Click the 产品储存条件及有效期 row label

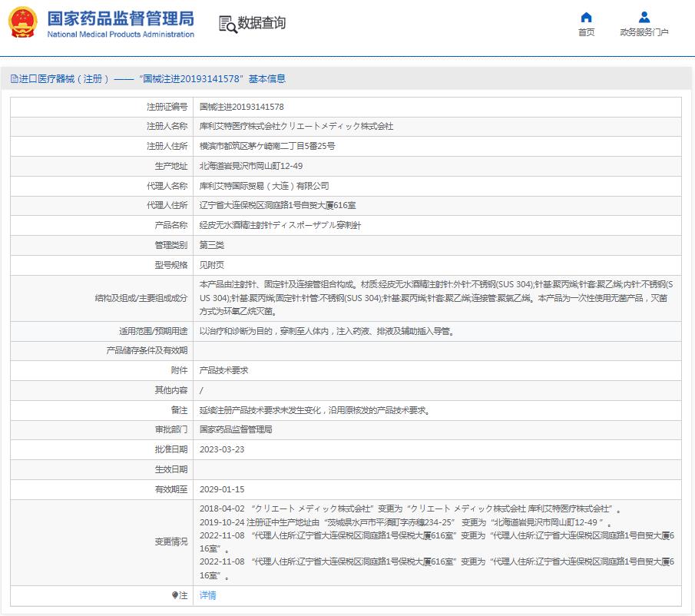click(x=147, y=350)
